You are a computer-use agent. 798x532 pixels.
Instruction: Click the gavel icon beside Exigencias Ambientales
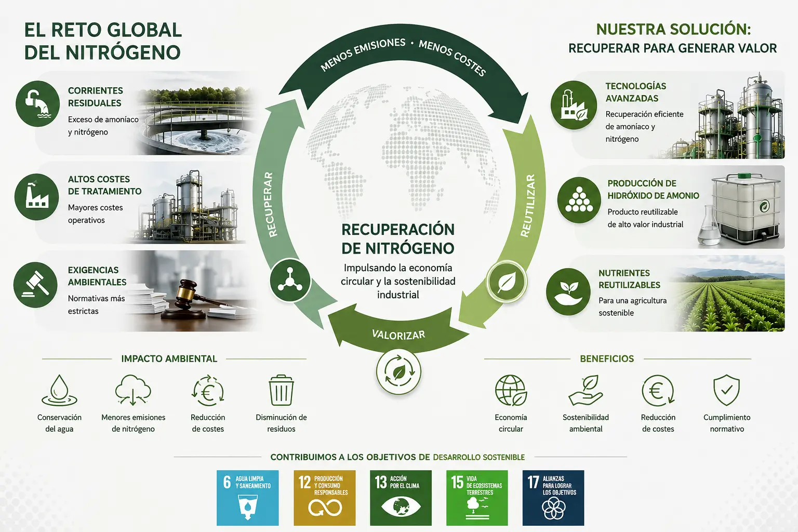pos(36,285)
